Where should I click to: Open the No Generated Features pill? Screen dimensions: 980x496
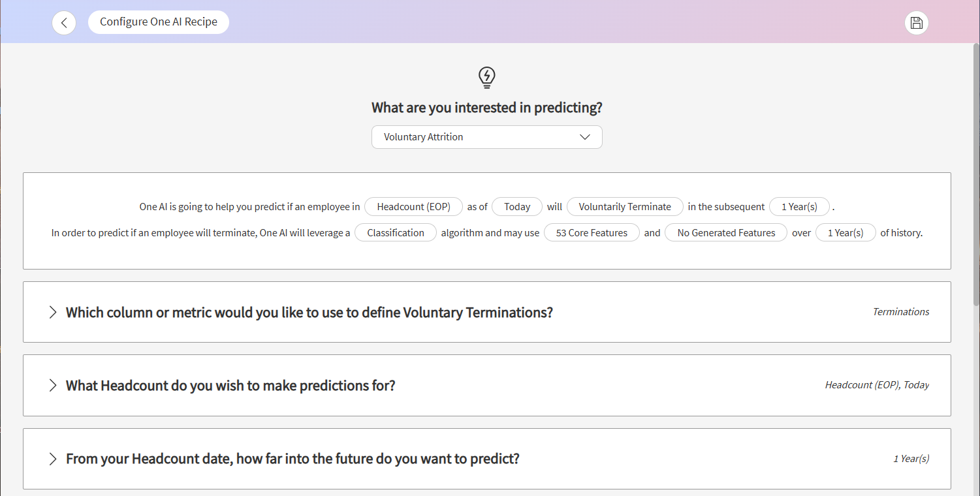(x=726, y=232)
